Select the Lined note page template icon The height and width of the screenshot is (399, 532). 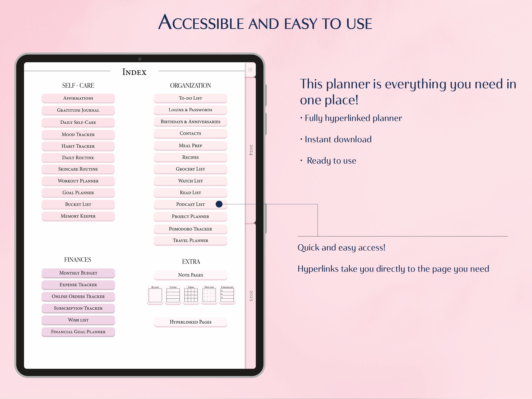pos(173,295)
